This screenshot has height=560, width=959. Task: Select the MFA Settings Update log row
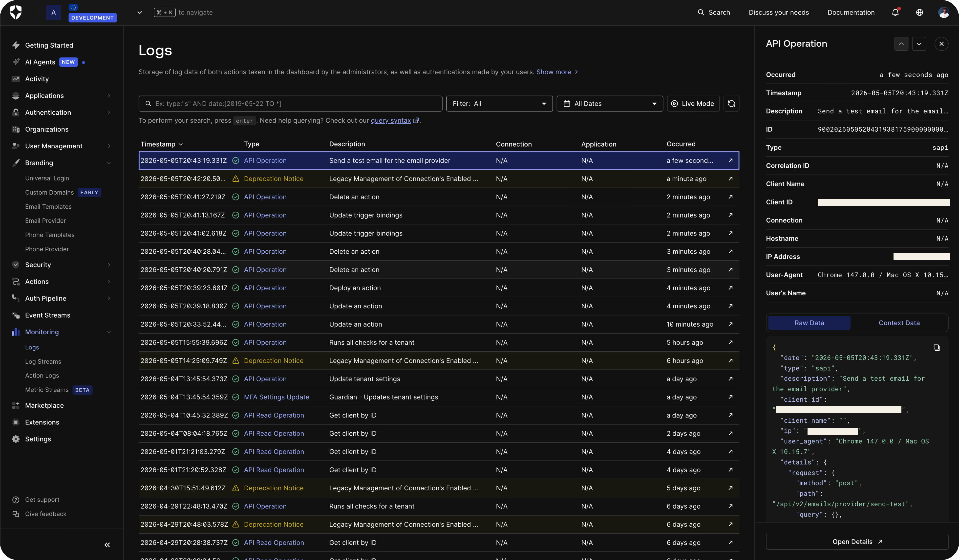[x=439, y=397]
